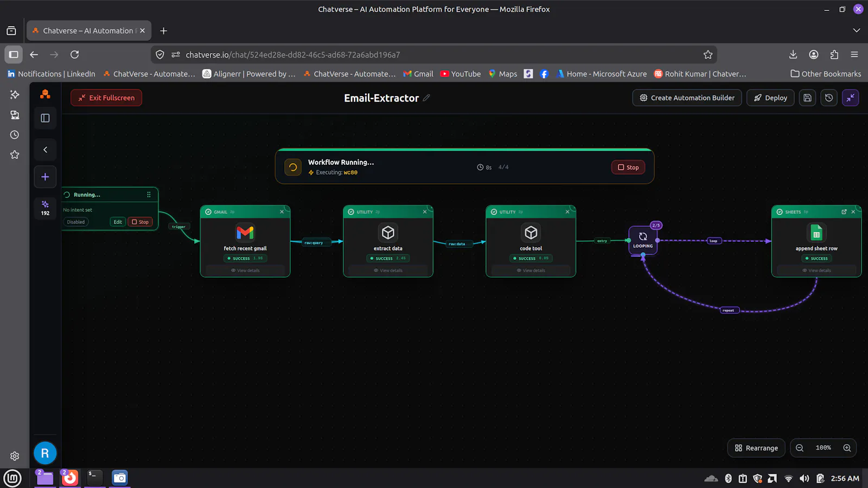
Task: Zoom out the canvas with minus magnifier
Action: 800,448
